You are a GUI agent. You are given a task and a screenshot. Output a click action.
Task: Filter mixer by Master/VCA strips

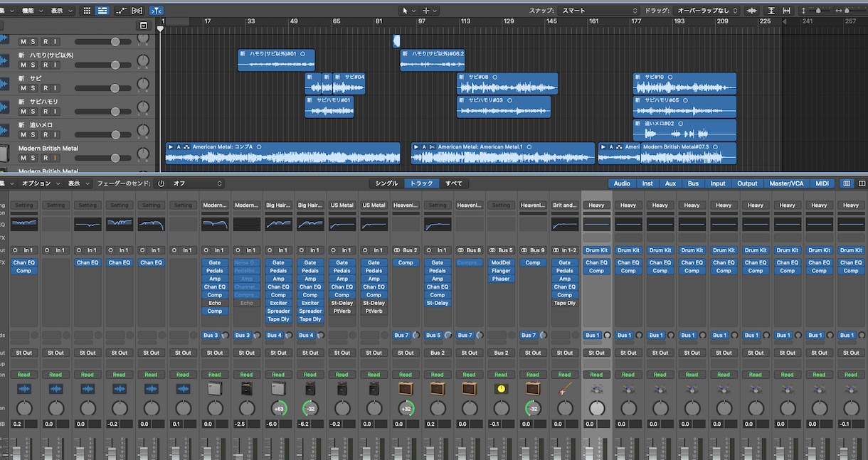click(x=786, y=183)
